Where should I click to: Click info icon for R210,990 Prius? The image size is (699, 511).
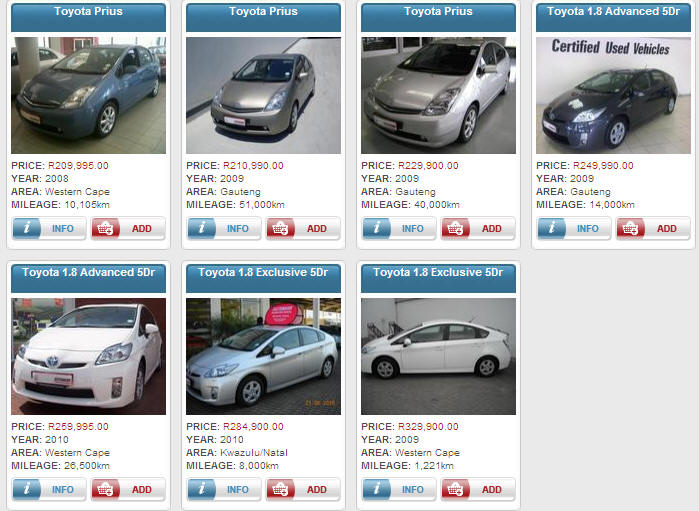pos(202,228)
